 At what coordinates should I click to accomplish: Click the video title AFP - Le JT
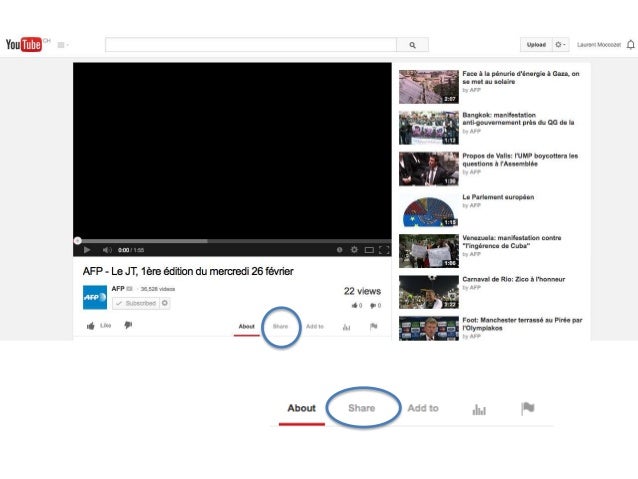188,271
